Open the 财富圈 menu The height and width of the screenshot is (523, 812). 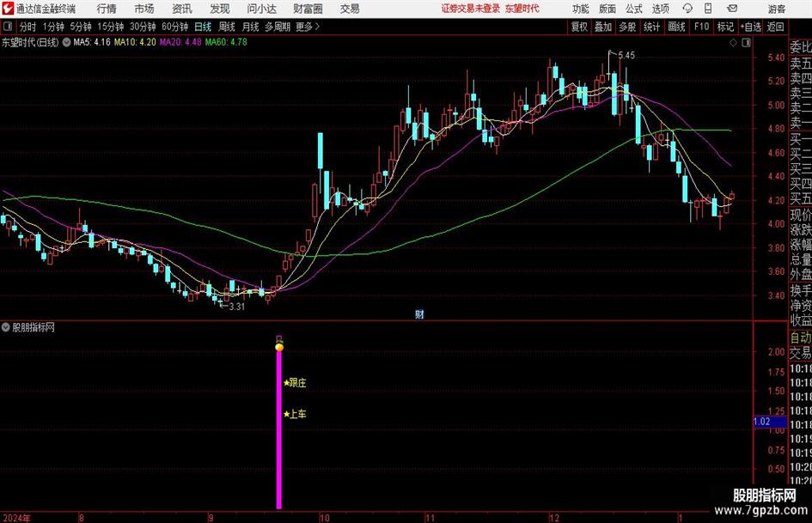tap(308, 9)
